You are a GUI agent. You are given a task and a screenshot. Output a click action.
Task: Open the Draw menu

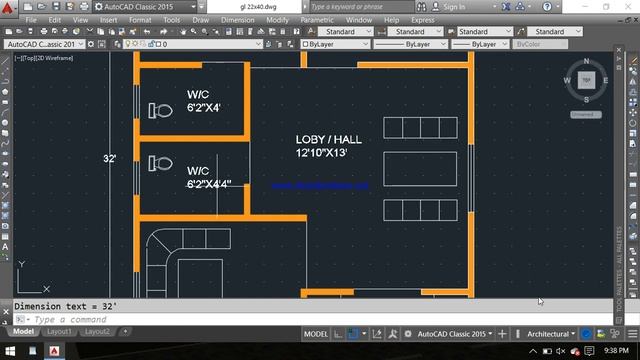click(x=200, y=20)
